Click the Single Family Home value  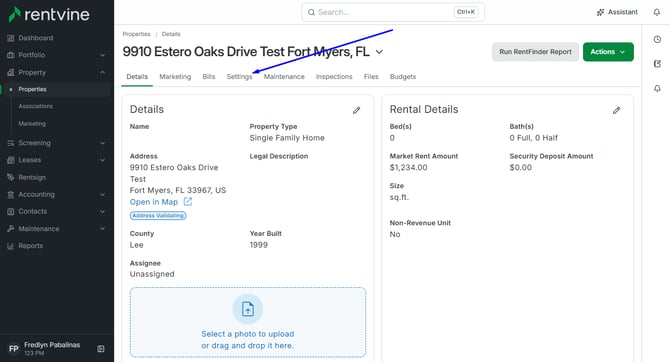(287, 138)
